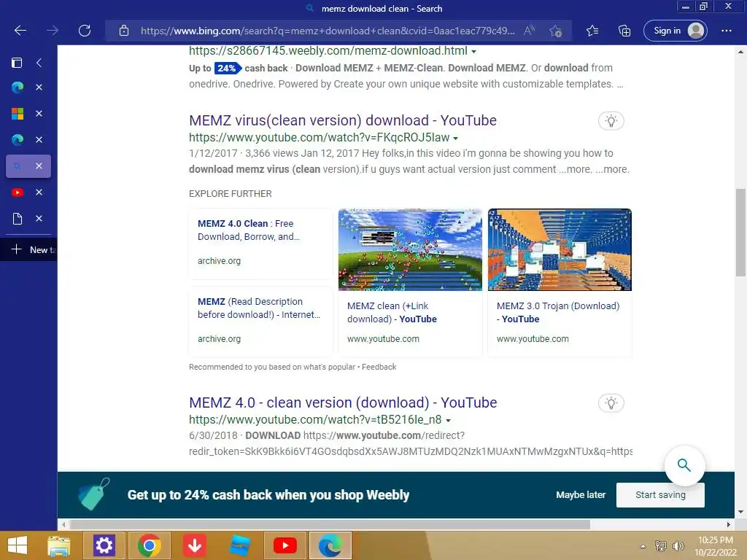Switch to the first Edge tab

[x=18, y=87]
